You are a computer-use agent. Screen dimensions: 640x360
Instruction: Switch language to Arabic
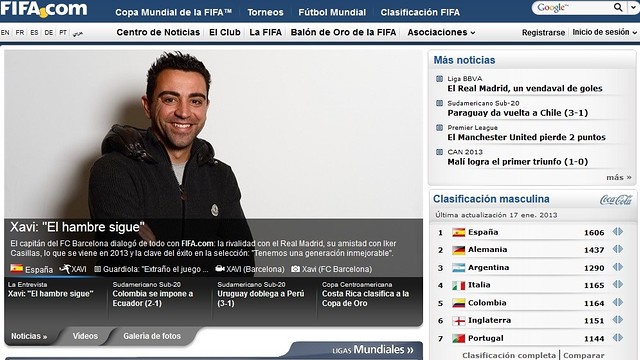point(78,33)
